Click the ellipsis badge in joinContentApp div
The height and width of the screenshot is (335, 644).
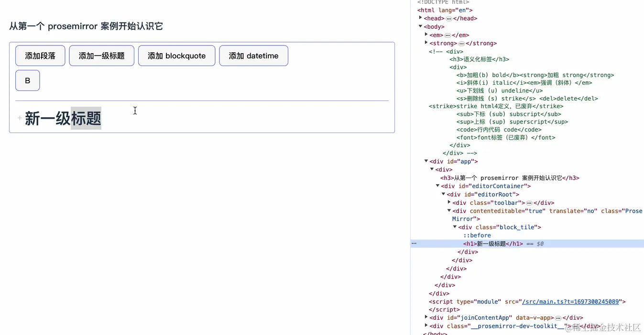click(558, 318)
